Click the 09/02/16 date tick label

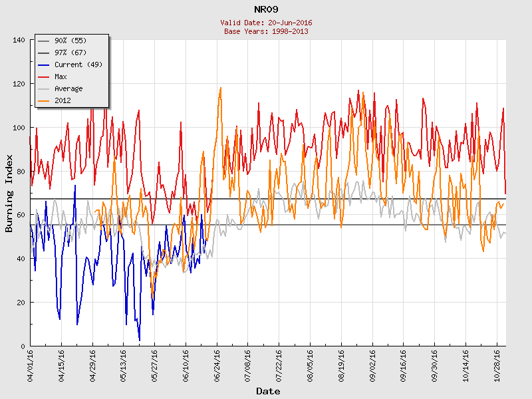372,364
